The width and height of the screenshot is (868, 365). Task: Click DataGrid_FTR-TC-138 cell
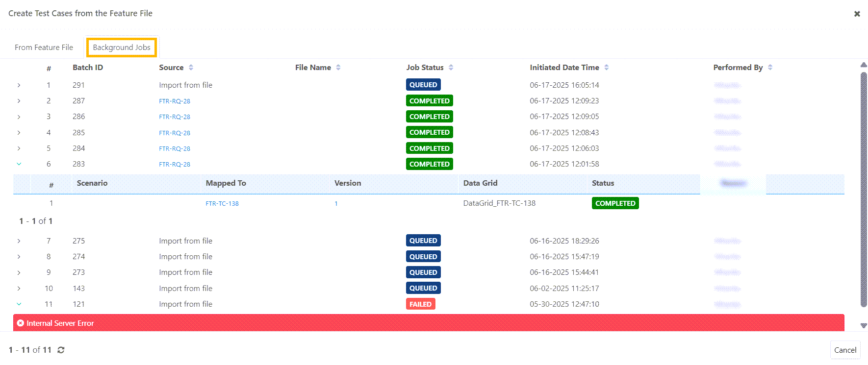[x=499, y=203]
